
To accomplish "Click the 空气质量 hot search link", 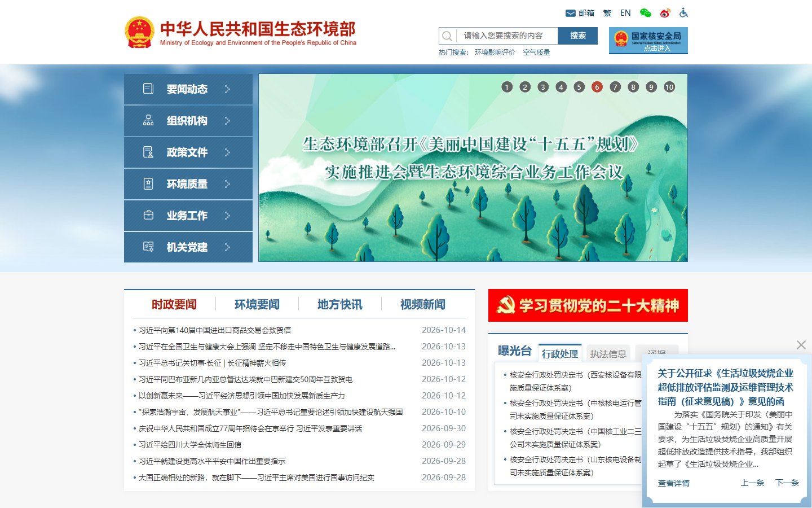I will pos(536,52).
